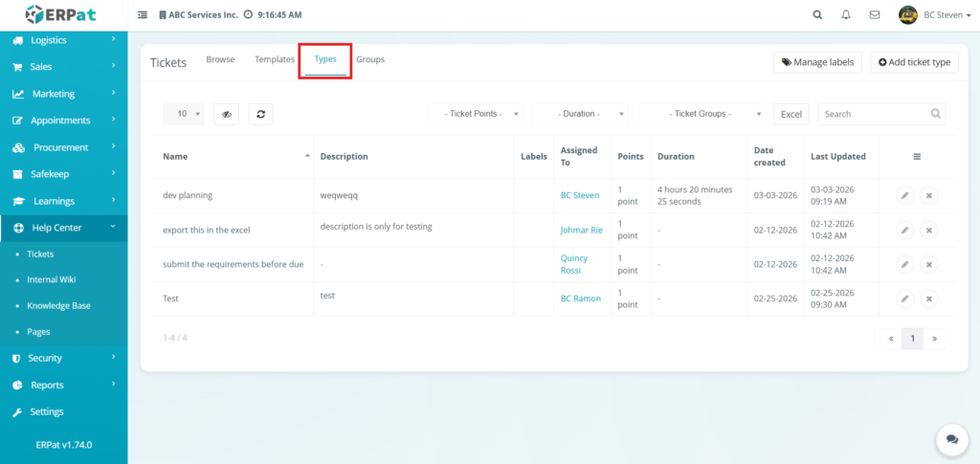Open Knowledge Base in the sidebar

(58, 306)
